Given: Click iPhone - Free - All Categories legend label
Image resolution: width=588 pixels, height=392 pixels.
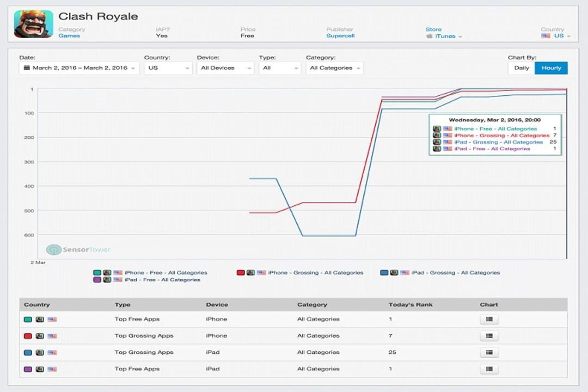Looking at the screenshot, I should 166,273.
